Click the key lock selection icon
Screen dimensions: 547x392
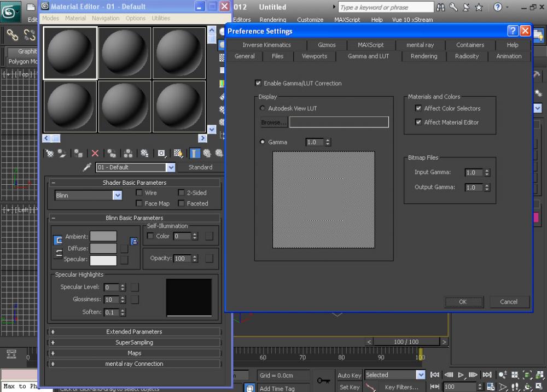tap(323, 381)
